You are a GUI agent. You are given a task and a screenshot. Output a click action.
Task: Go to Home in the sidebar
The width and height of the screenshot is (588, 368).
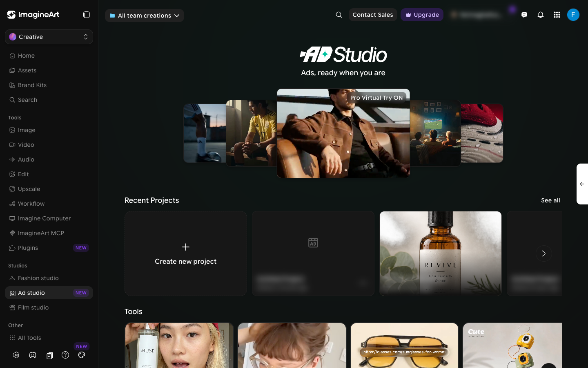click(49, 56)
